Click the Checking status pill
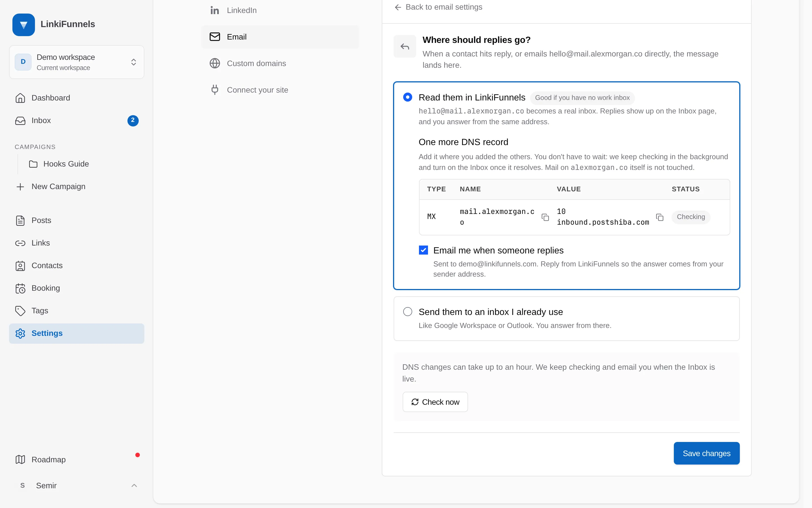 coord(690,217)
